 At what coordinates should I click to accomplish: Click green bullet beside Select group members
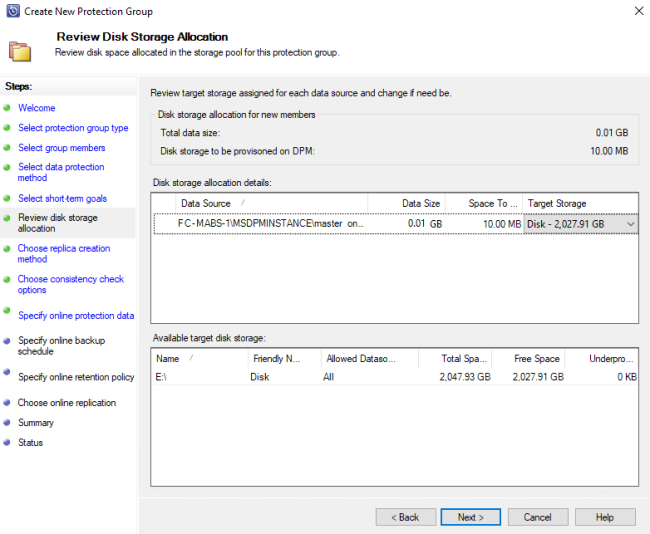point(7,148)
